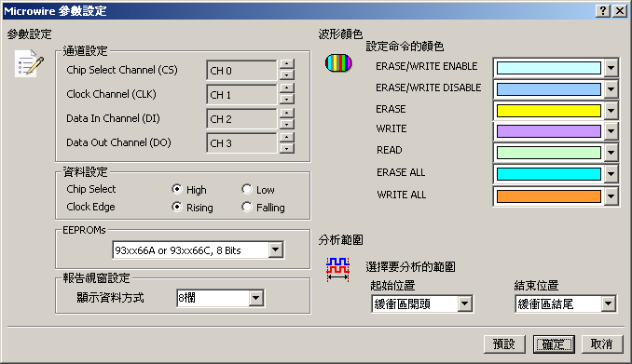Screen dimensions: 632x364
Task: Click the light green READ color swatch
Action: (549, 153)
